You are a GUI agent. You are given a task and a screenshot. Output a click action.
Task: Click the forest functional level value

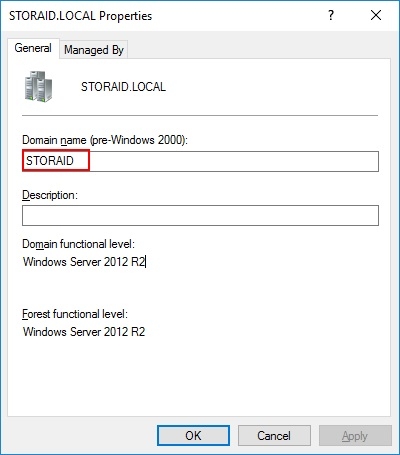point(84,332)
